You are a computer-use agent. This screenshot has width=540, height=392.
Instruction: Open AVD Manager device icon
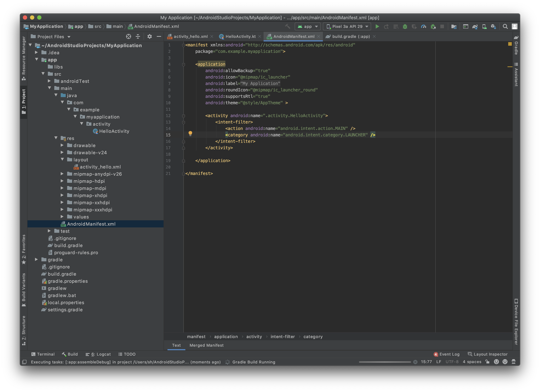pyautogui.click(x=484, y=27)
